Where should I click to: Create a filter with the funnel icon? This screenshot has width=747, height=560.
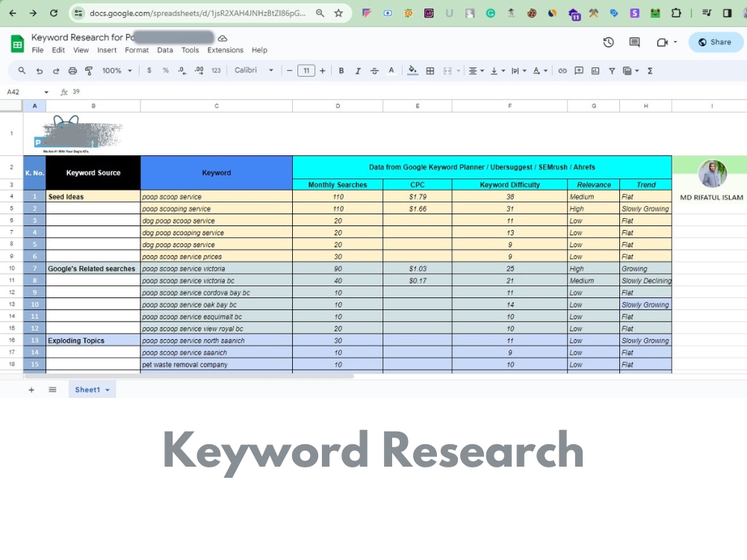pos(613,70)
